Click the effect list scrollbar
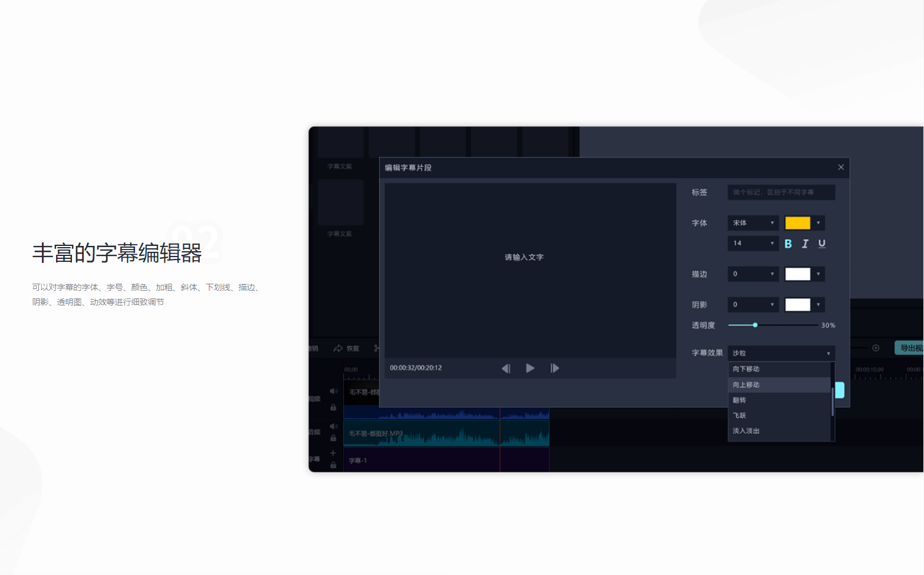 pyautogui.click(x=833, y=401)
